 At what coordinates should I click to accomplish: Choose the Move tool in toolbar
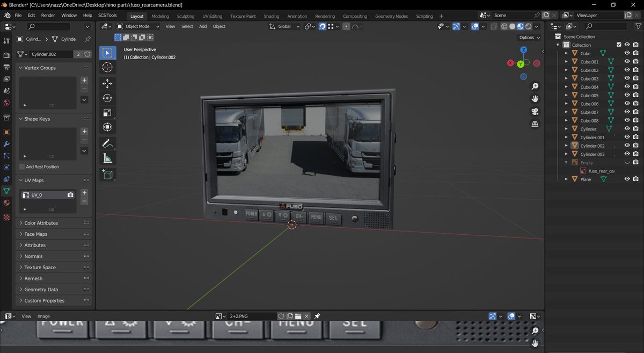coord(107,83)
